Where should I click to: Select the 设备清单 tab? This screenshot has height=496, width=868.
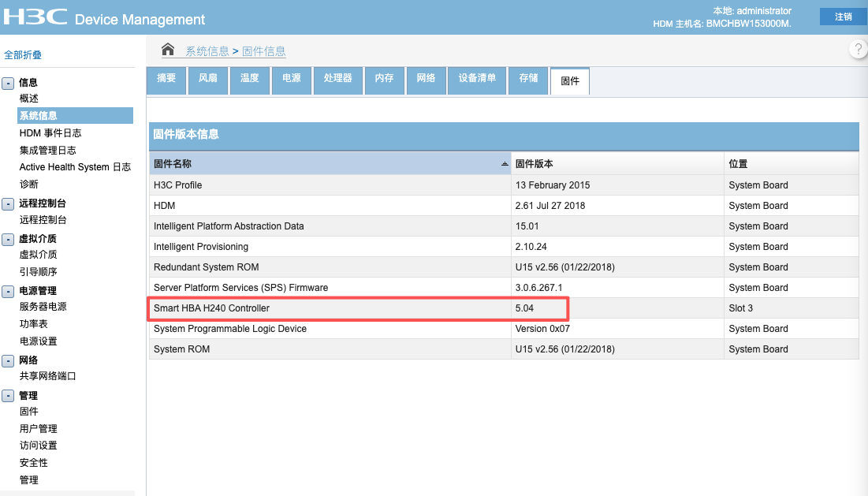point(477,79)
